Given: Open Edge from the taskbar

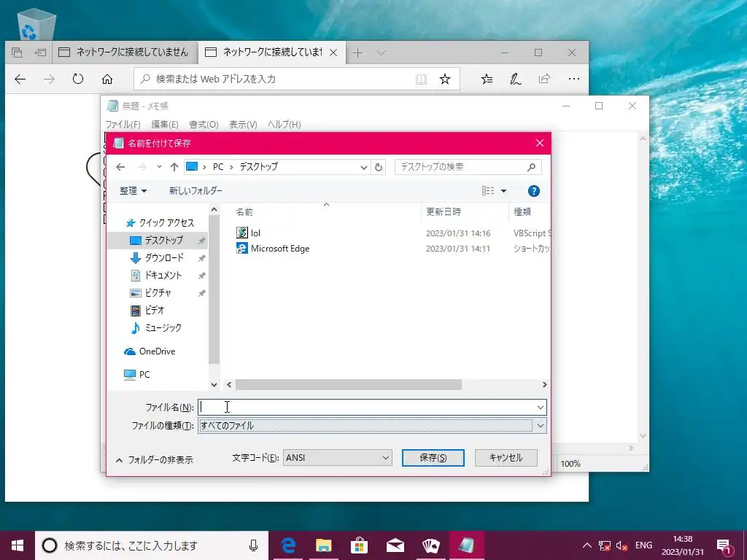Looking at the screenshot, I should pyautogui.click(x=288, y=545).
